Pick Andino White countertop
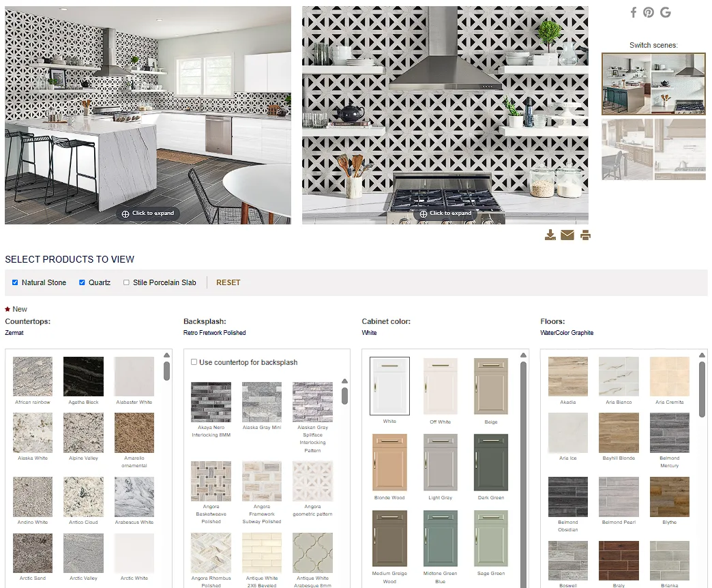 tap(33, 497)
